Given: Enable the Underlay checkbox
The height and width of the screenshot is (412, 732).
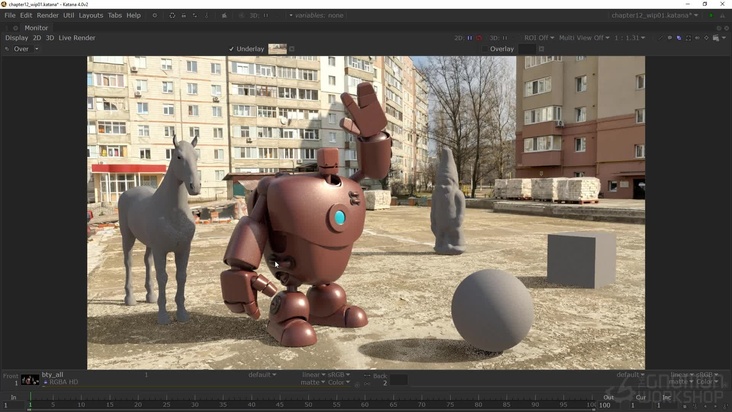Looking at the screenshot, I should [232, 49].
